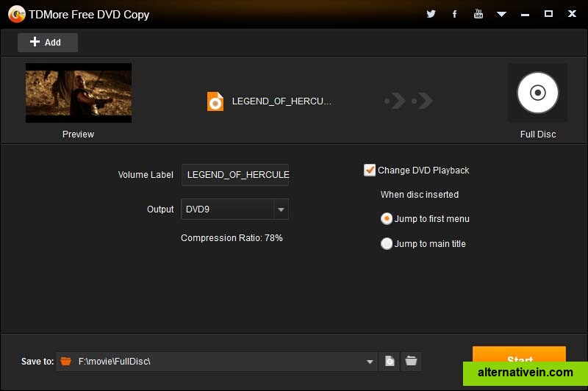Choose the Full Disc copy mode icon

tap(537, 93)
